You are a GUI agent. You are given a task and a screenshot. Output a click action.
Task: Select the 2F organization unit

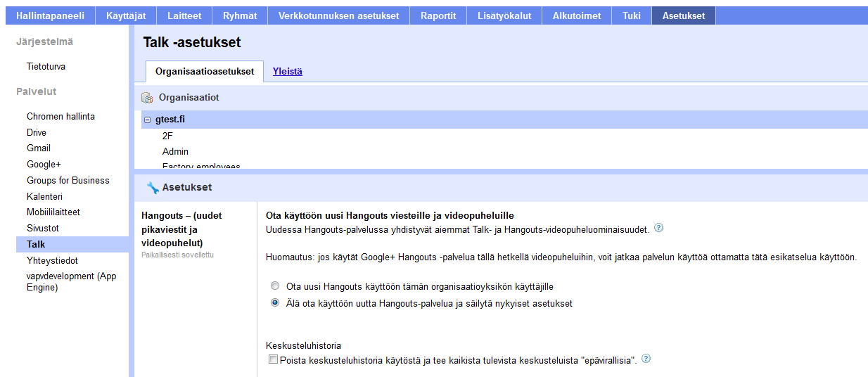(167, 136)
